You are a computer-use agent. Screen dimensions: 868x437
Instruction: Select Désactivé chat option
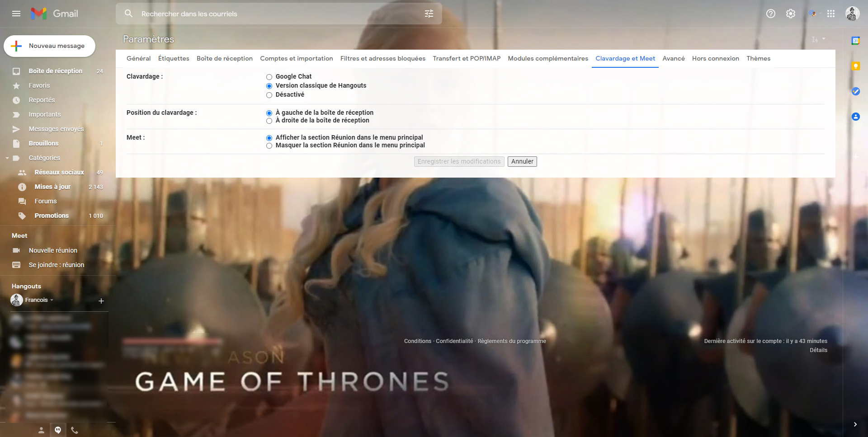269,95
